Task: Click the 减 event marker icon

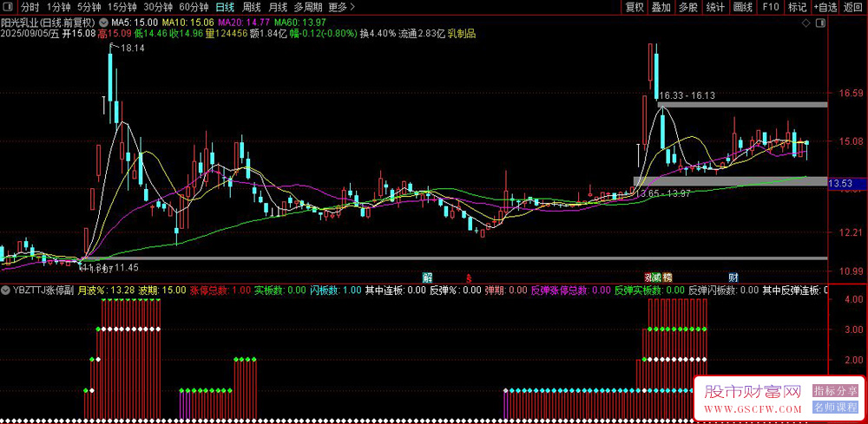Action: pyautogui.click(x=656, y=277)
